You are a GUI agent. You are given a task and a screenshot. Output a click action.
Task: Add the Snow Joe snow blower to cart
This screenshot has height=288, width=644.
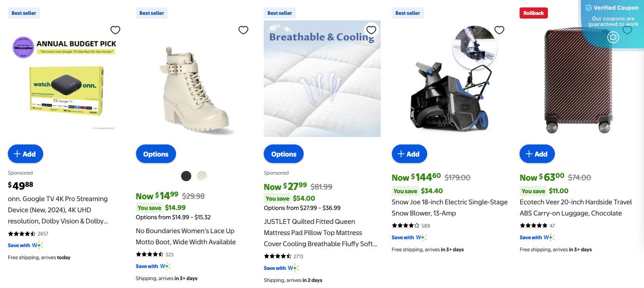409,154
